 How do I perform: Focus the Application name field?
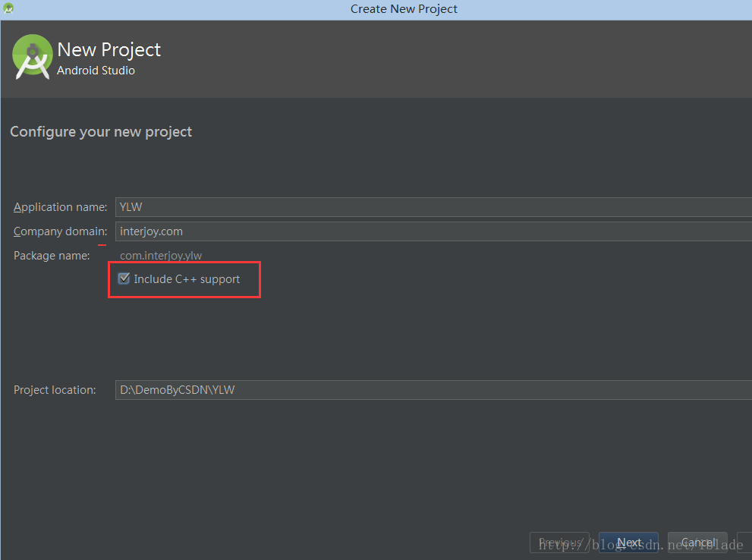coord(433,207)
